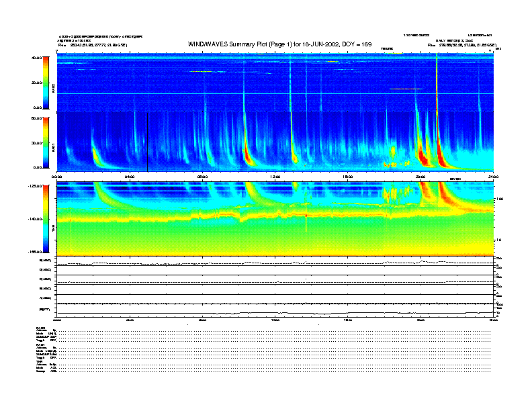
Task: Click the topmost dashed line-plot trace panel
Action: coord(275,261)
